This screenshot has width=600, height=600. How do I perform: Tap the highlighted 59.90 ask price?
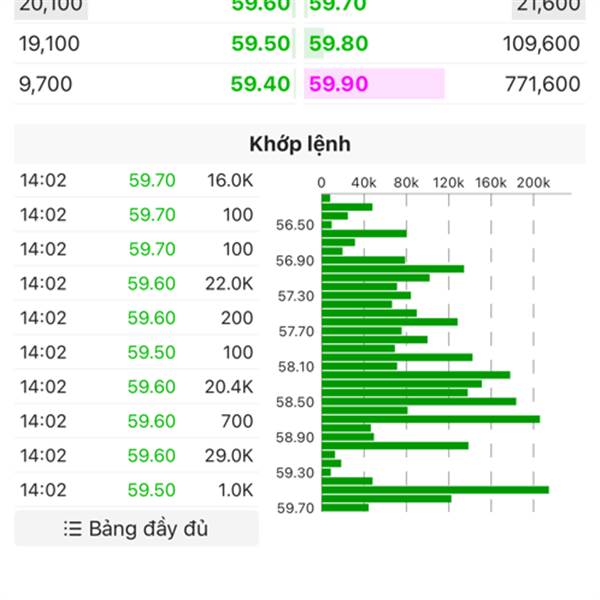[339, 84]
